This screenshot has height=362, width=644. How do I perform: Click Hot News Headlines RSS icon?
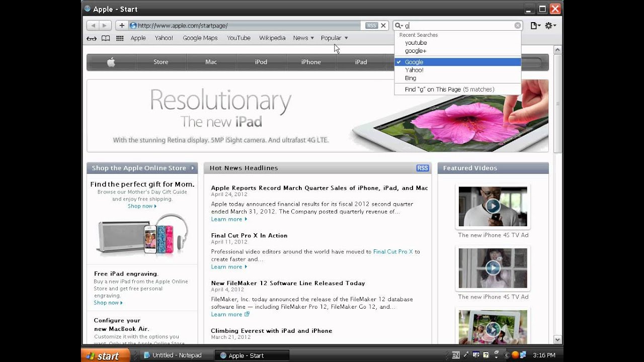point(423,168)
